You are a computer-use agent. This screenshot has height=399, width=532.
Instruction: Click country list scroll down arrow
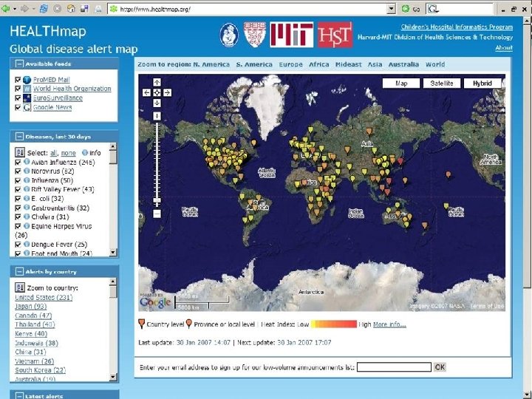113,377
